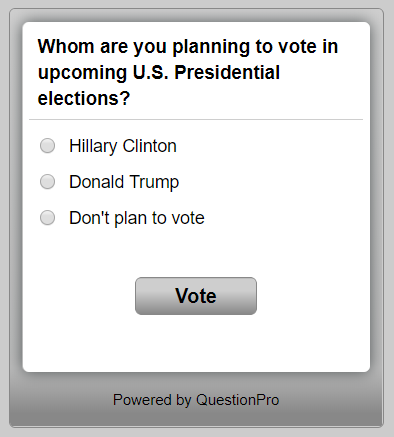Submit the poll with the Vote button

[x=196, y=296]
